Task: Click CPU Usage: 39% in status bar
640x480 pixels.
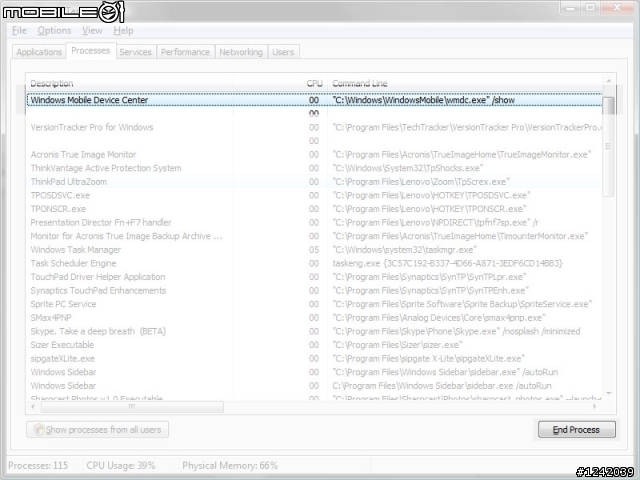Action: click(121, 466)
